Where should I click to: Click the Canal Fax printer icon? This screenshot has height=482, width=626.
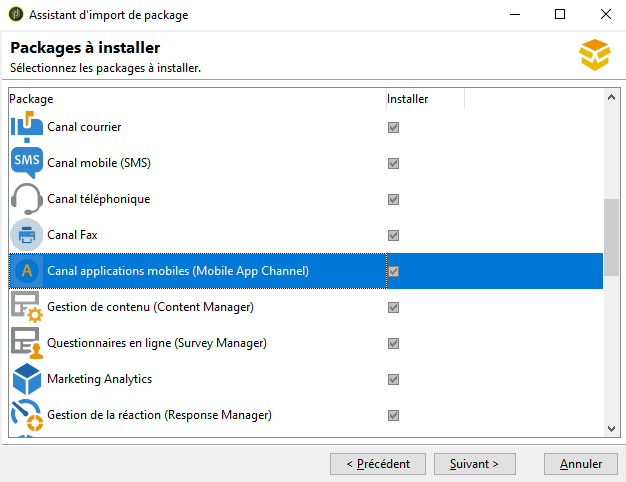click(x=26, y=235)
